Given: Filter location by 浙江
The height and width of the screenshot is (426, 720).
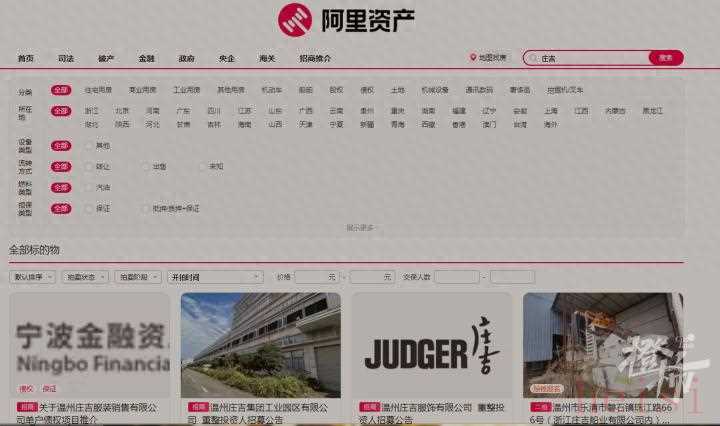Looking at the screenshot, I should (92, 111).
